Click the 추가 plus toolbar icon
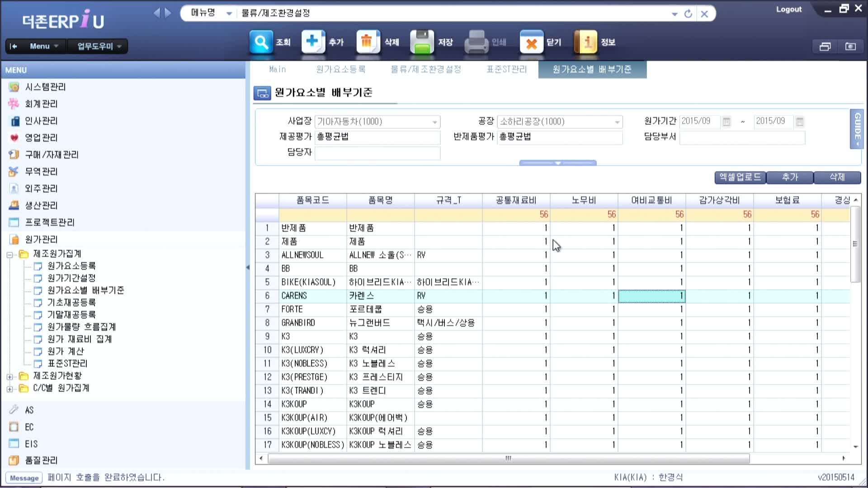Screen dimensions: 868x488 click(313, 42)
